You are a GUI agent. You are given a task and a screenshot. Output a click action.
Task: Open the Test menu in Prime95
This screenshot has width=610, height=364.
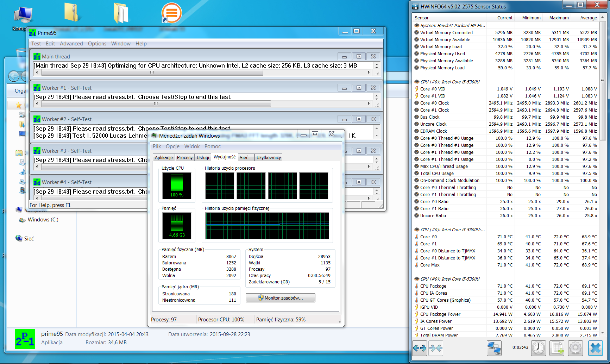[36, 44]
